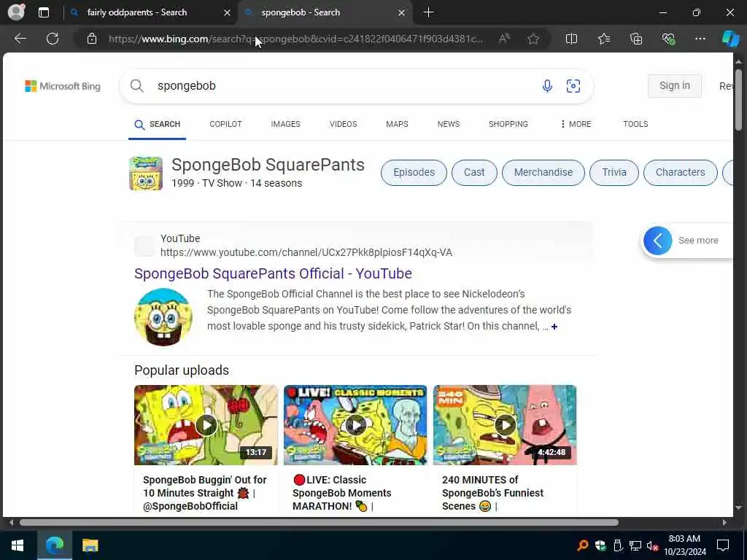Click the Sign in button
747x560 pixels.
click(675, 86)
